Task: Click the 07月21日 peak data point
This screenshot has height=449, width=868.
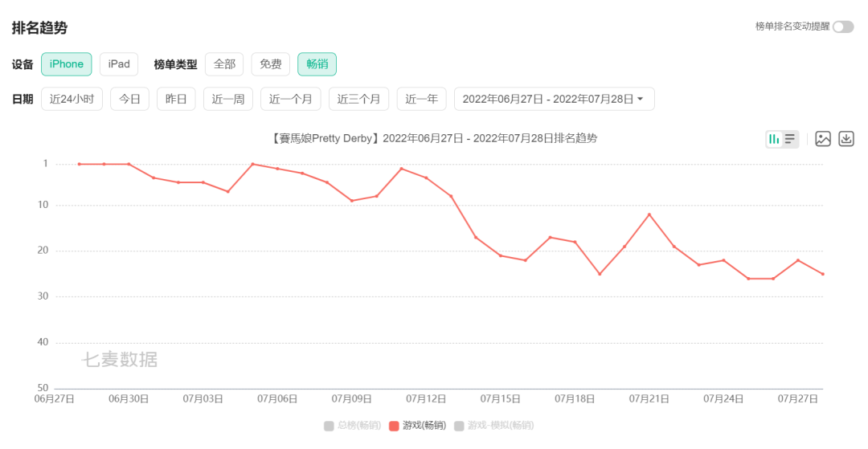Action: click(x=649, y=214)
